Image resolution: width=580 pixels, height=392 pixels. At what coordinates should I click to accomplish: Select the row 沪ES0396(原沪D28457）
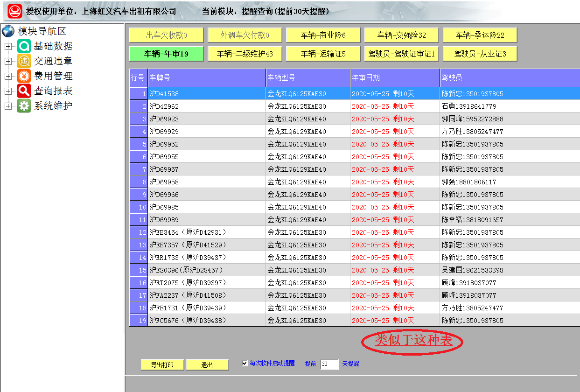pyautogui.click(x=355, y=270)
